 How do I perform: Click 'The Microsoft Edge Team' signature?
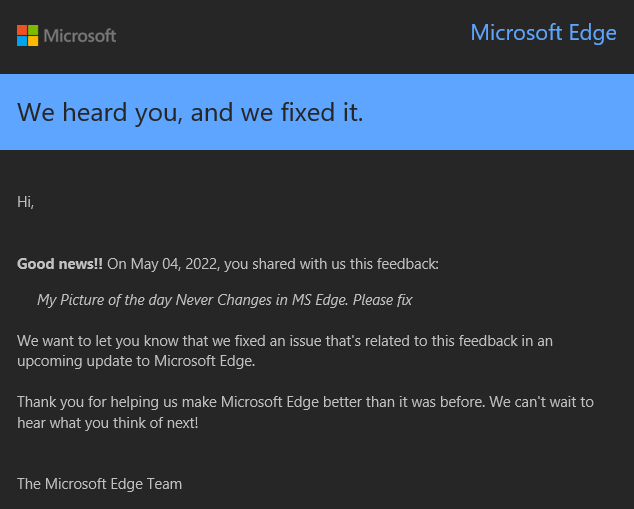100,484
